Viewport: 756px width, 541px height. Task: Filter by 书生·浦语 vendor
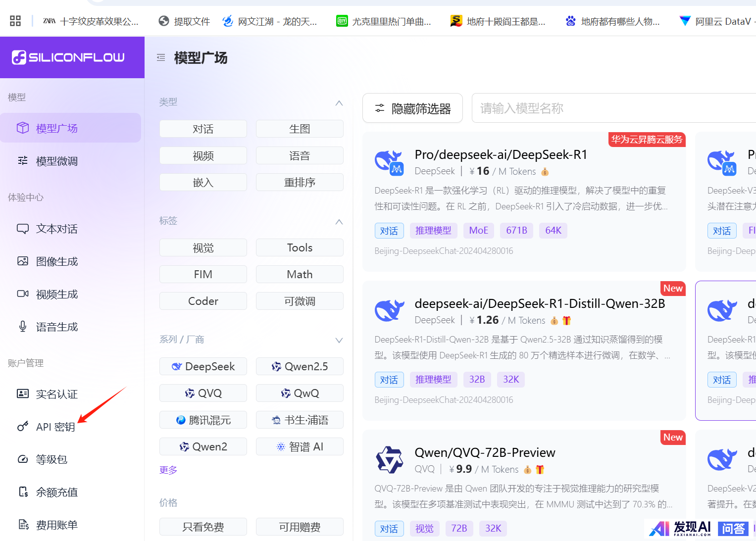(300, 420)
